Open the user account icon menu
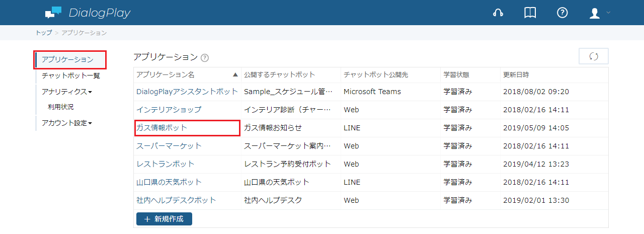The width and height of the screenshot is (644, 234). [x=595, y=14]
